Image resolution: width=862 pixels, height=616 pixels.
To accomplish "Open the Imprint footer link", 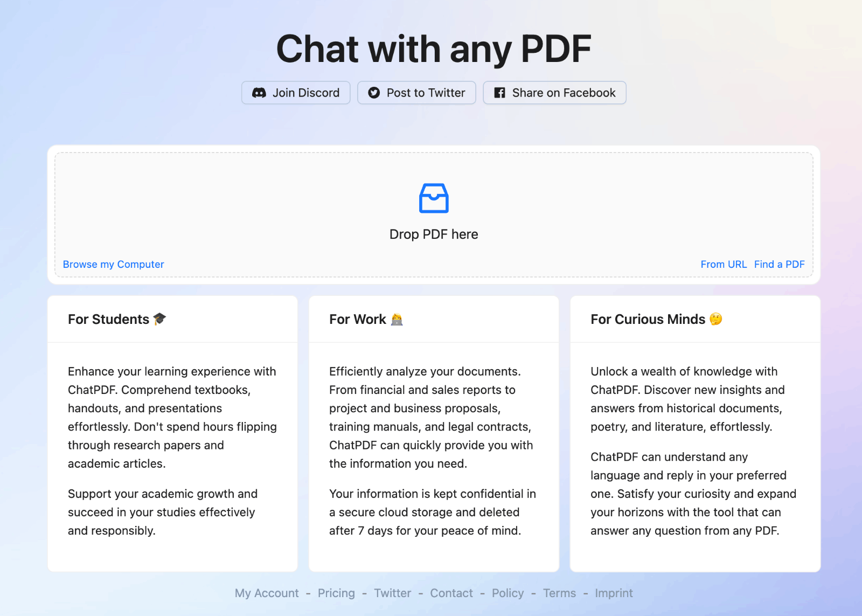I will click(x=614, y=593).
